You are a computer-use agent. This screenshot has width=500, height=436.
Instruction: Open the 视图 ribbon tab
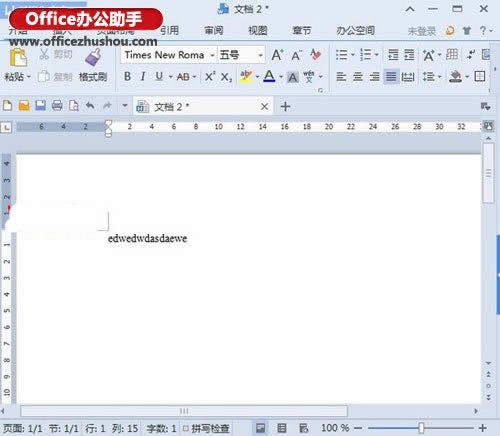point(258,31)
